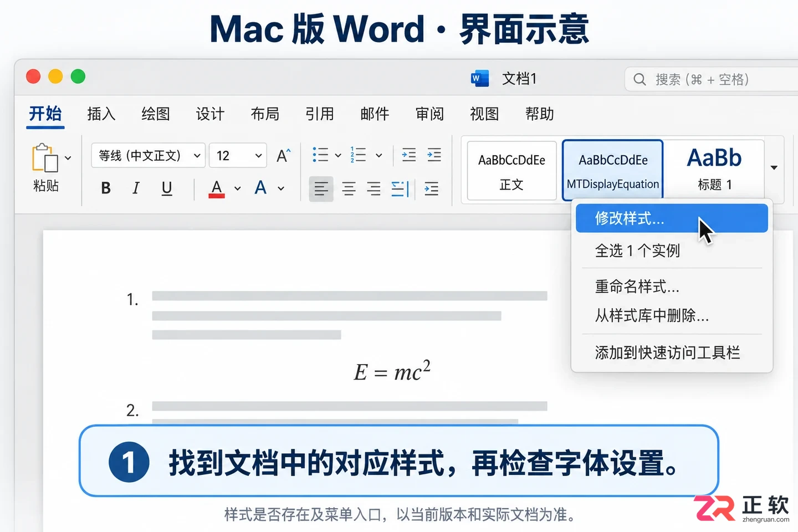
Task: Apply distributed alignment to the paragraph
Action: 400,189
